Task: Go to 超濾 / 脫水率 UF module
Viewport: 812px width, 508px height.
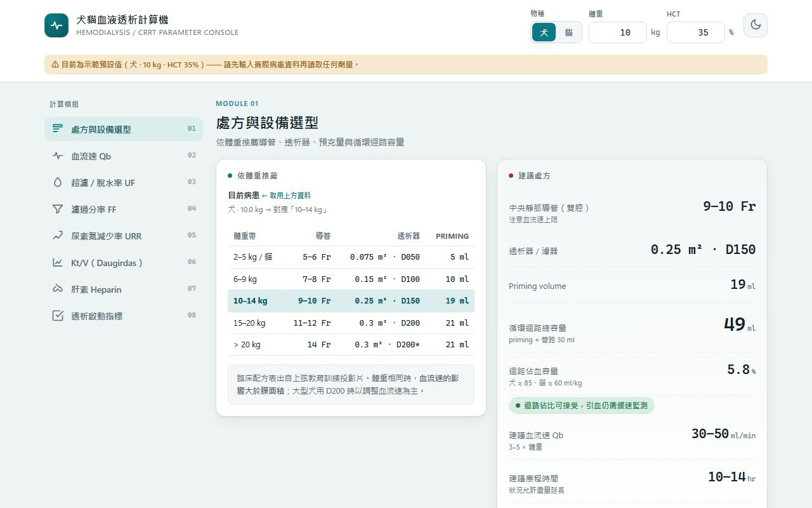Action: pos(124,182)
